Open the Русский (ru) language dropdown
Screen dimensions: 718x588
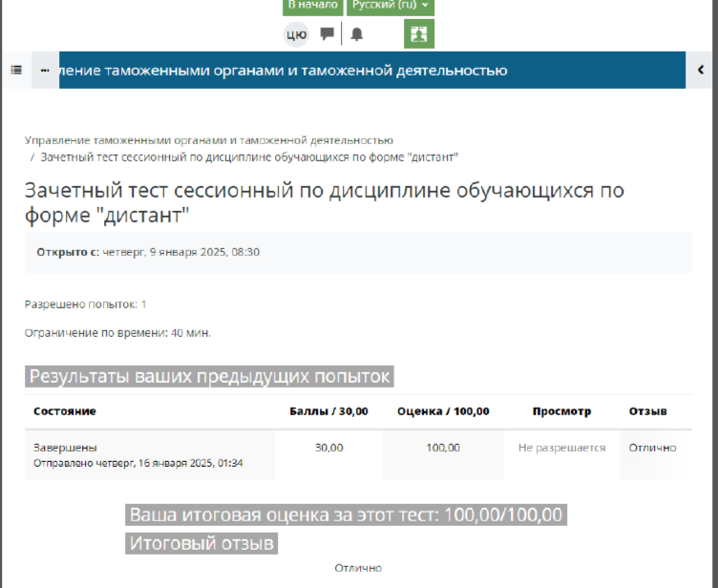391,6
